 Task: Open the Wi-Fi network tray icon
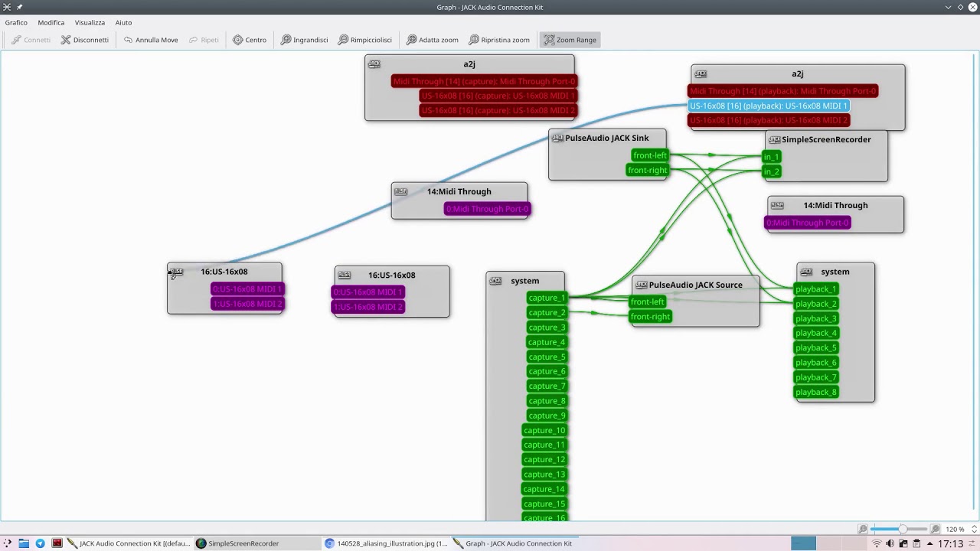coord(877,543)
